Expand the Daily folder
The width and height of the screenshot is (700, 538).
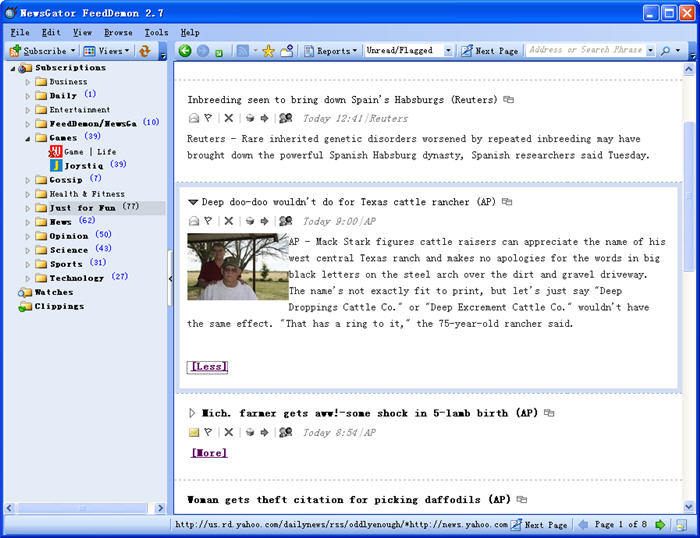click(27, 96)
